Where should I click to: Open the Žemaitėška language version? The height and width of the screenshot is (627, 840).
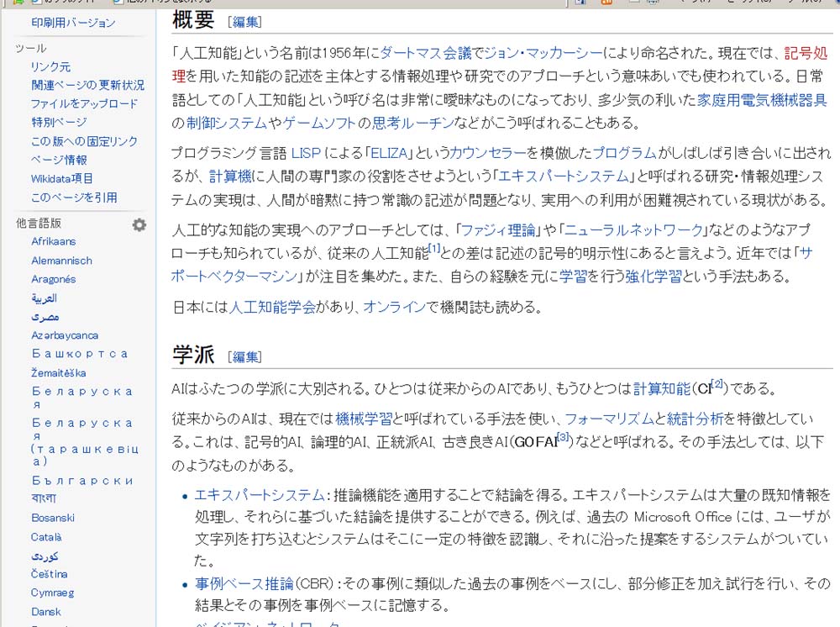59,373
